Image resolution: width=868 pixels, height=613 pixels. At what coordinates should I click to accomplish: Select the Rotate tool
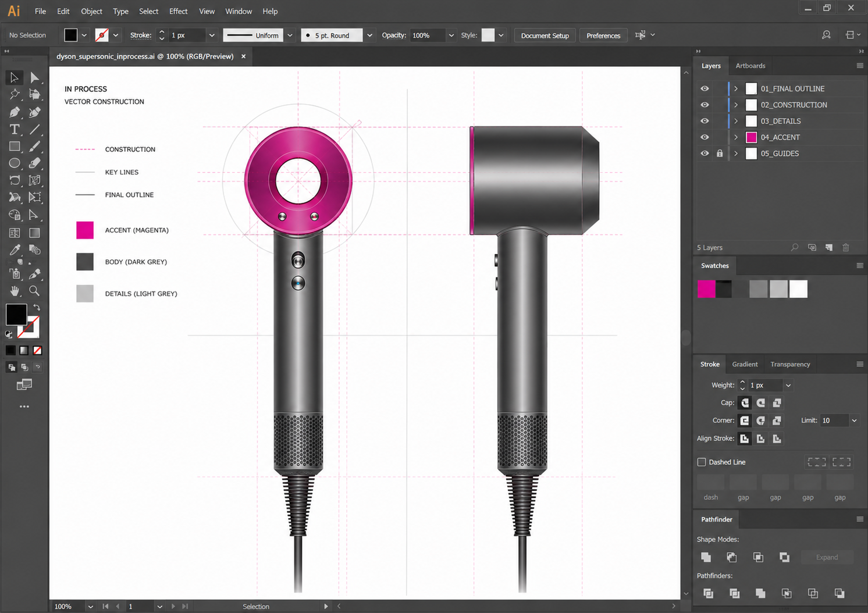click(15, 180)
